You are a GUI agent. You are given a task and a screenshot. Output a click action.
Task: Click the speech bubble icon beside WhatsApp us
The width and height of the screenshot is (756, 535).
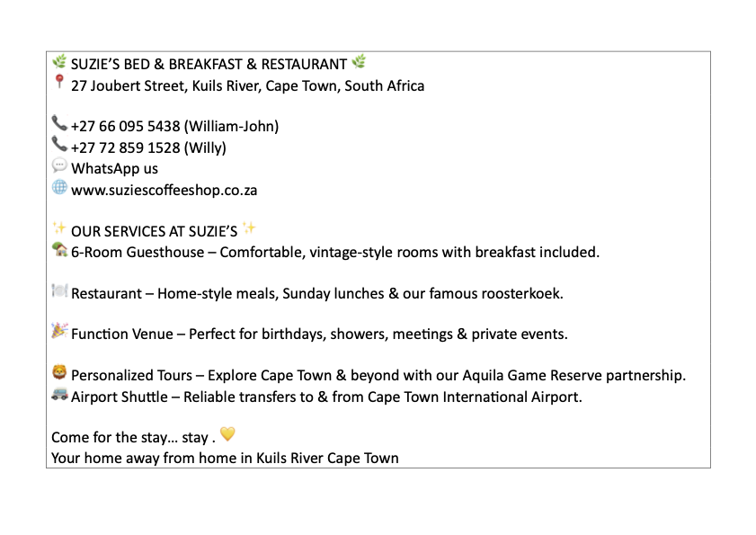click(59, 166)
